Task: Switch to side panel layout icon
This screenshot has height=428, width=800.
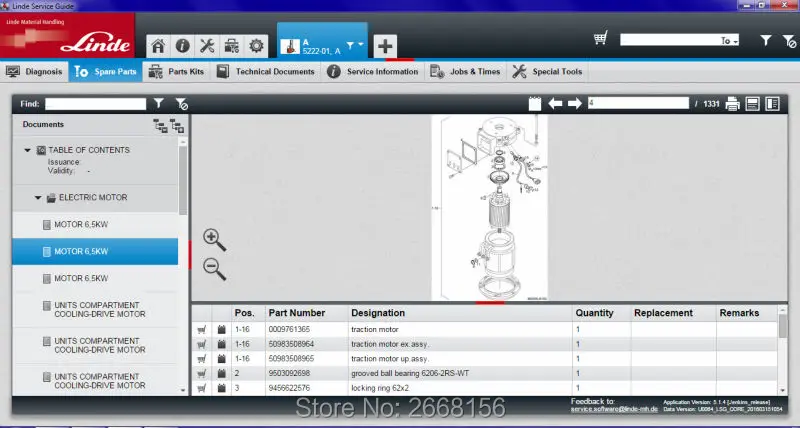Action: 772,104
